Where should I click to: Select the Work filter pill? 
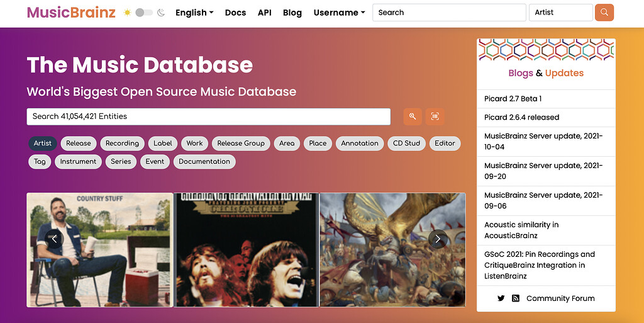click(195, 144)
